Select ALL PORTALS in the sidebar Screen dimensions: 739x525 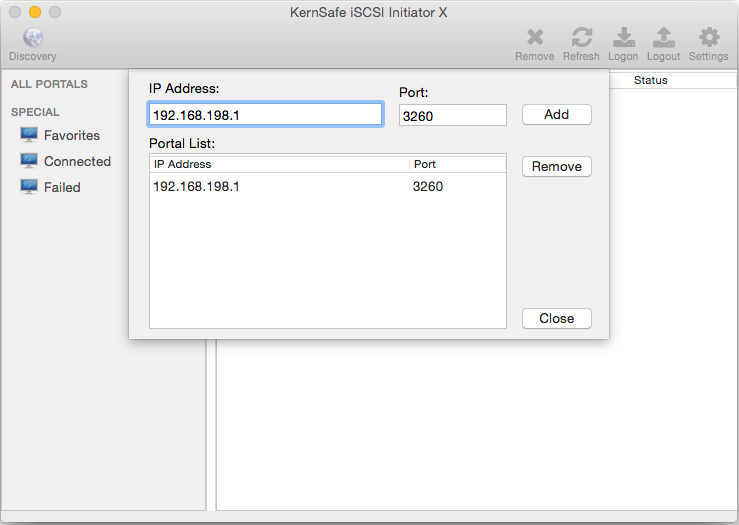pyautogui.click(x=49, y=84)
